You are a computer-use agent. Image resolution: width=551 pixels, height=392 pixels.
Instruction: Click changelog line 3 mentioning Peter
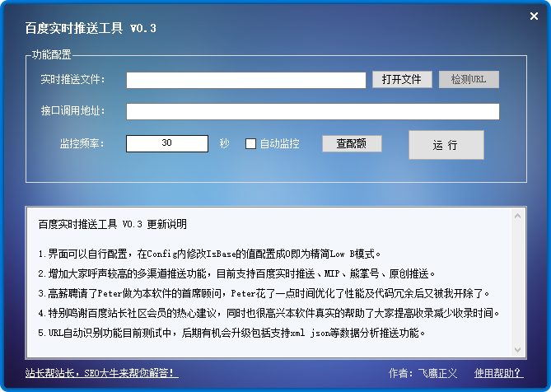pyautogui.click(x=264, y=293)
